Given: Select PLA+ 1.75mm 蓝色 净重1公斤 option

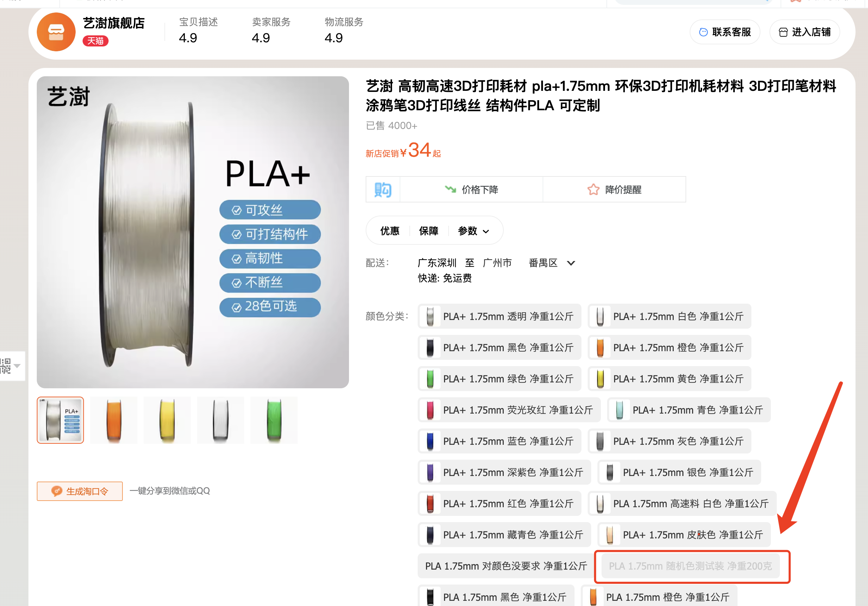Looking at the screenshot, I should tap(500, 441).
